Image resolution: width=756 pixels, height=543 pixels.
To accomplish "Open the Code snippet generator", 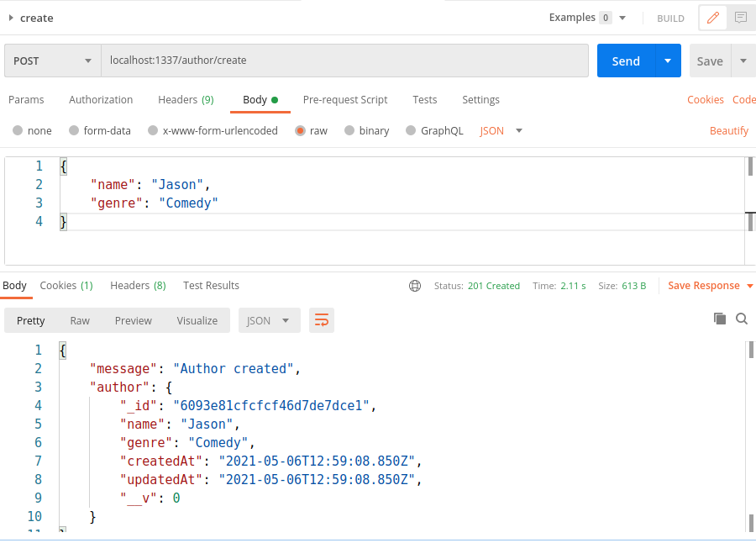I will tap(744, 99).
